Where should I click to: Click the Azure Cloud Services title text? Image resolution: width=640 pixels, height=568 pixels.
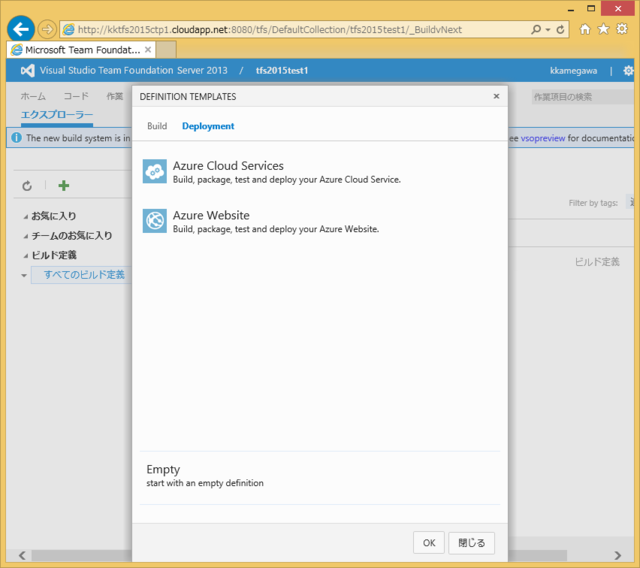click(x=228, y=166)
